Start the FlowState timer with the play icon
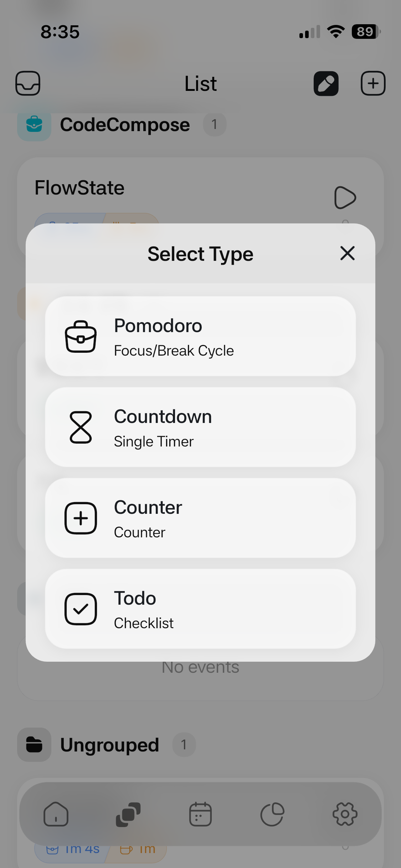401x868 pixels. 345,197
